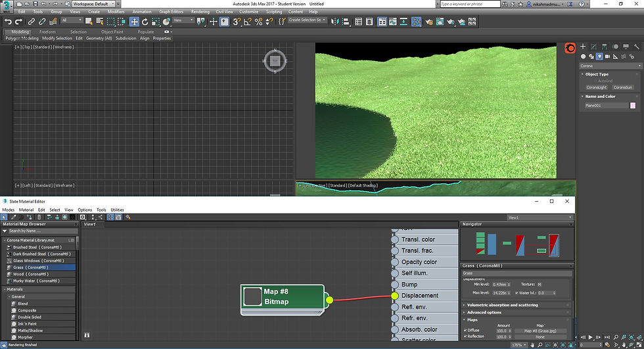Viewport: 644px width, 349px height.
Task: Click the None reflection map button
Action: pyautogui.click(x=540, y=337)
